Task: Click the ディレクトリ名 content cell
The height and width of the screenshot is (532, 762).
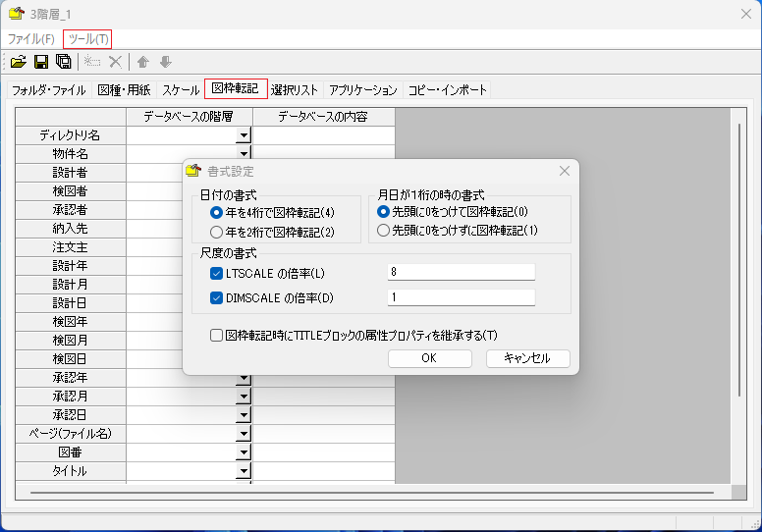Action: click(324, 135)
